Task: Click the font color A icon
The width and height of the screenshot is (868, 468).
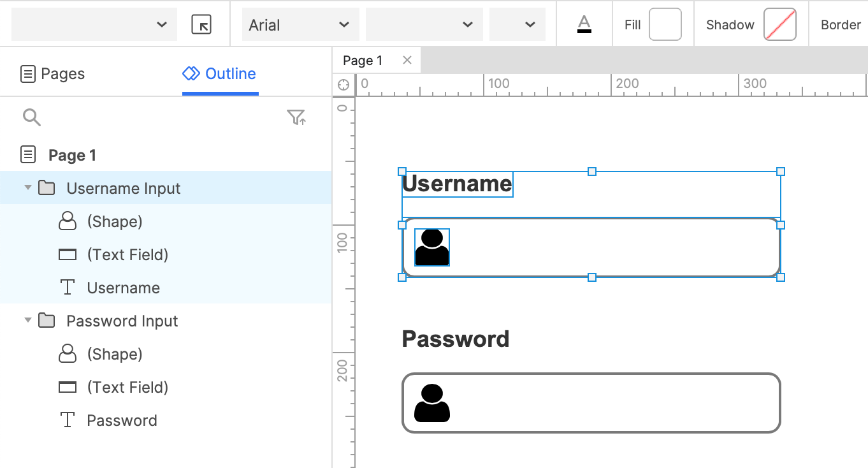Action: [583, 24]
